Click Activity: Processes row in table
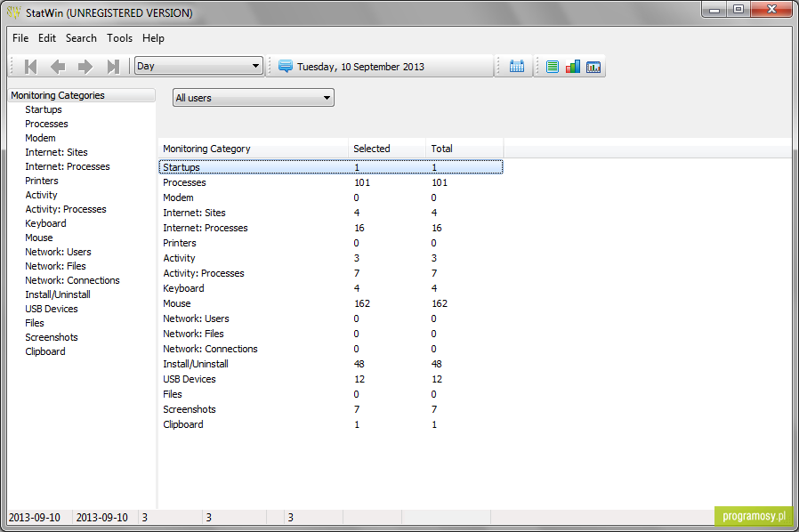 [331, 273]
